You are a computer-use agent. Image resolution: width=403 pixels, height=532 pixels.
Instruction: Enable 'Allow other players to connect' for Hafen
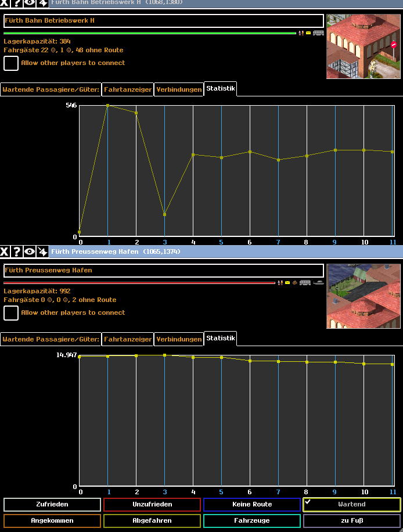11,313
